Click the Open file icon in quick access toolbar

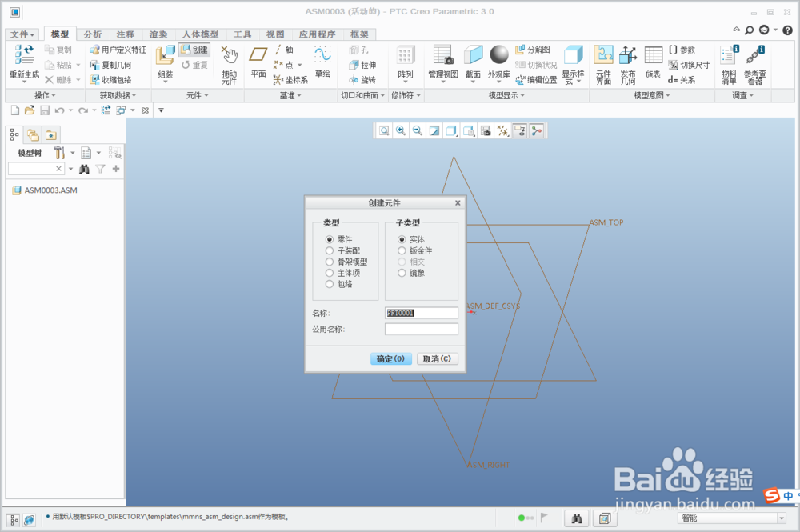[x=30, y=110]
